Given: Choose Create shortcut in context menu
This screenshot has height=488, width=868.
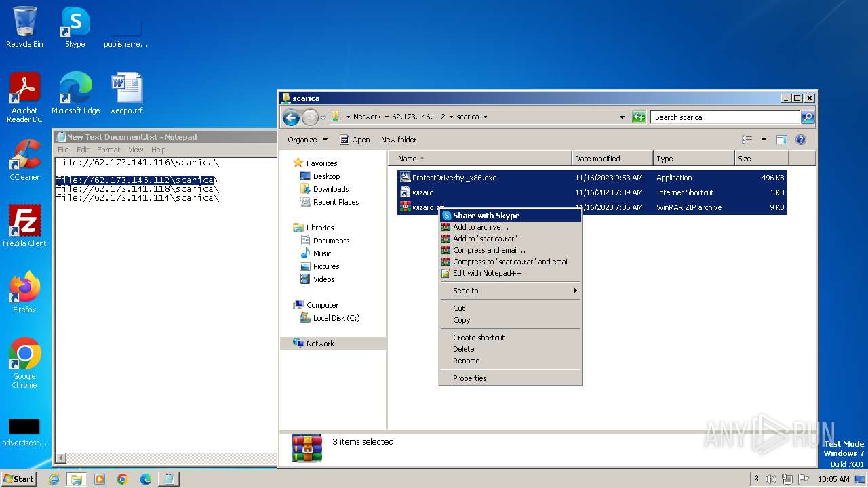Looking at the screenshot, I should pyautogui.click(x=511, y=338).
